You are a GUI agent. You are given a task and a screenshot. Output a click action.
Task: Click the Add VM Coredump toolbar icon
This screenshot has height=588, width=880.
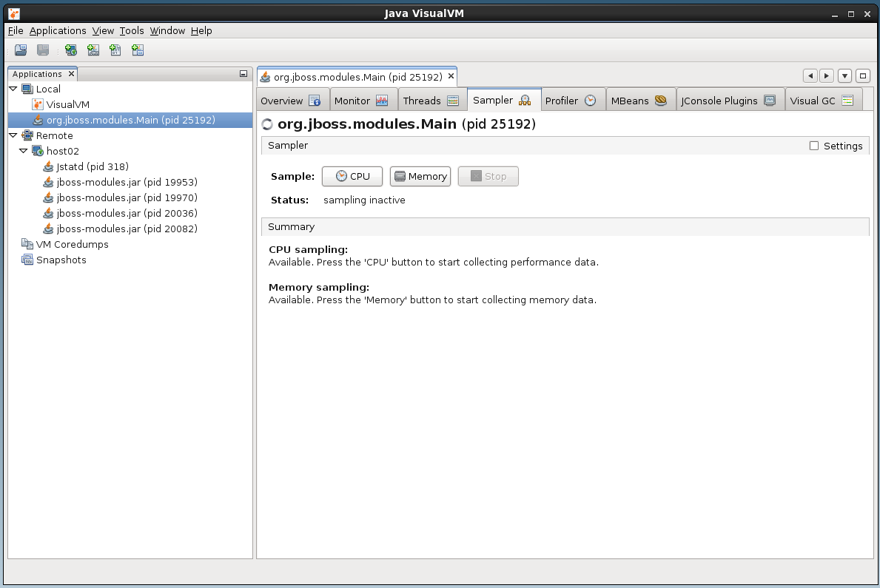click(115, 50)
